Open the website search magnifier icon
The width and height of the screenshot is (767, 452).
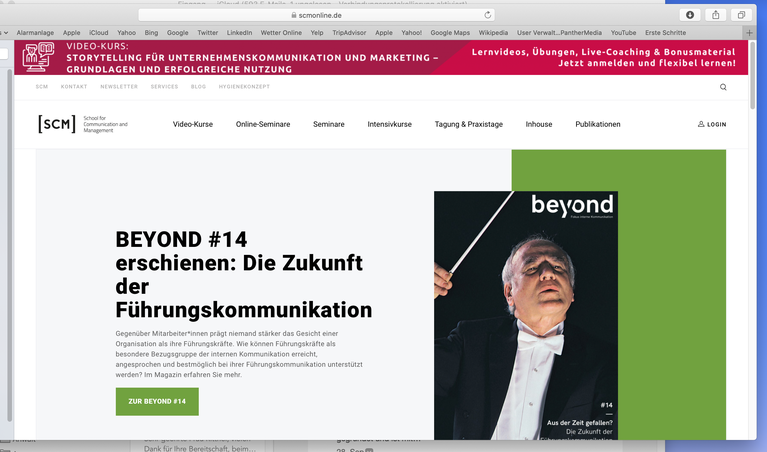(723, 87)
